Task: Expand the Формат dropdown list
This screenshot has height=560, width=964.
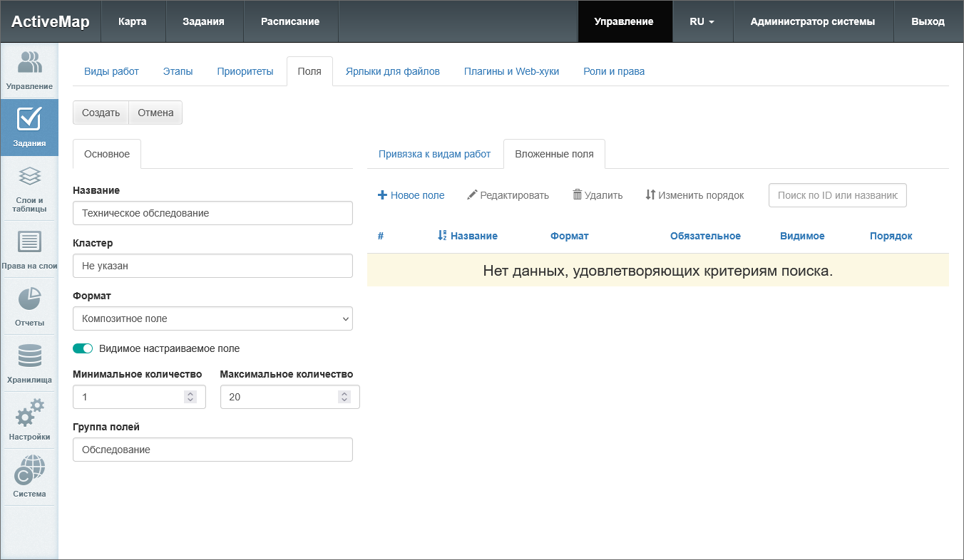Action: pos(212,318)
